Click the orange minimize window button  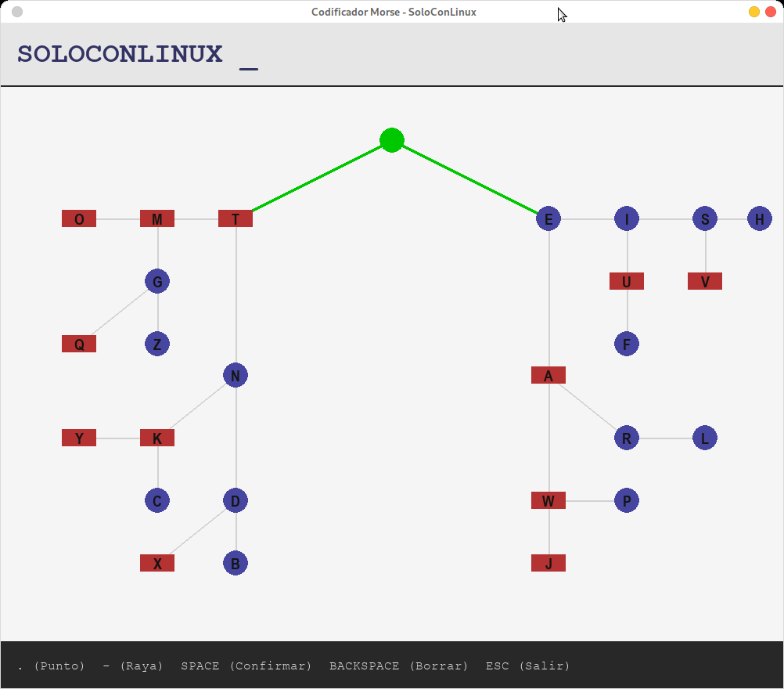tap(754, 12)
